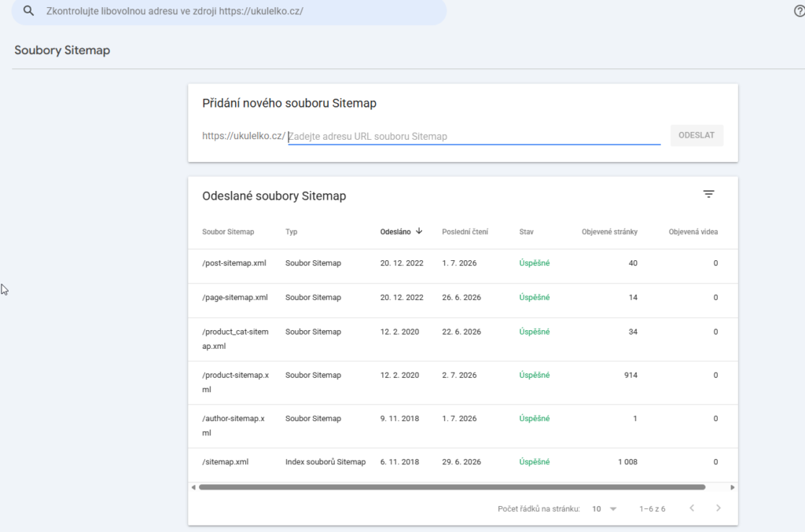Click discovered pages value 40

(x=633, y=263)
